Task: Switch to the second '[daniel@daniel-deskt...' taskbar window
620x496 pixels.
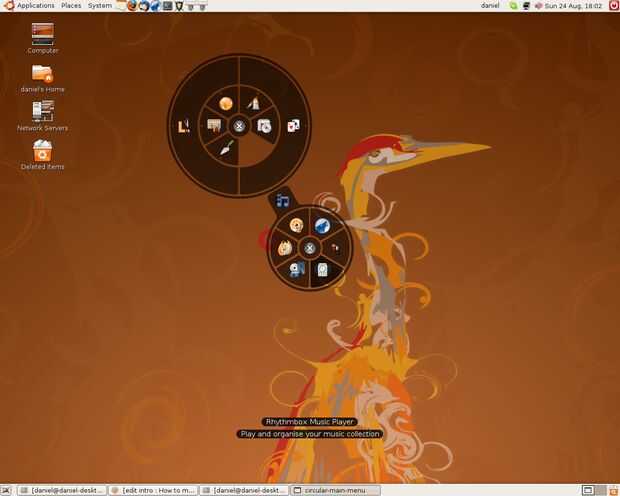Action: (x=244, y=490)
